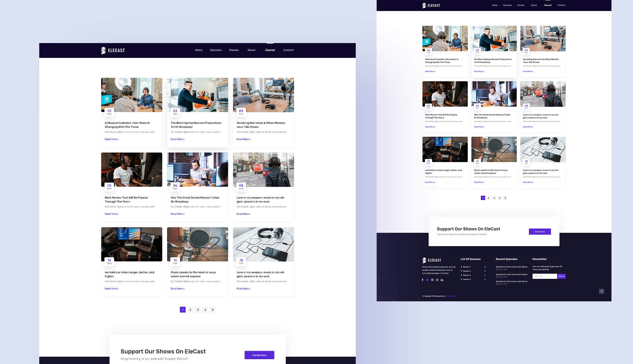Open headphones-on-table thumbnail in large mockup
This screenshot has height=364, width=633.
click(x=263, y=244)
